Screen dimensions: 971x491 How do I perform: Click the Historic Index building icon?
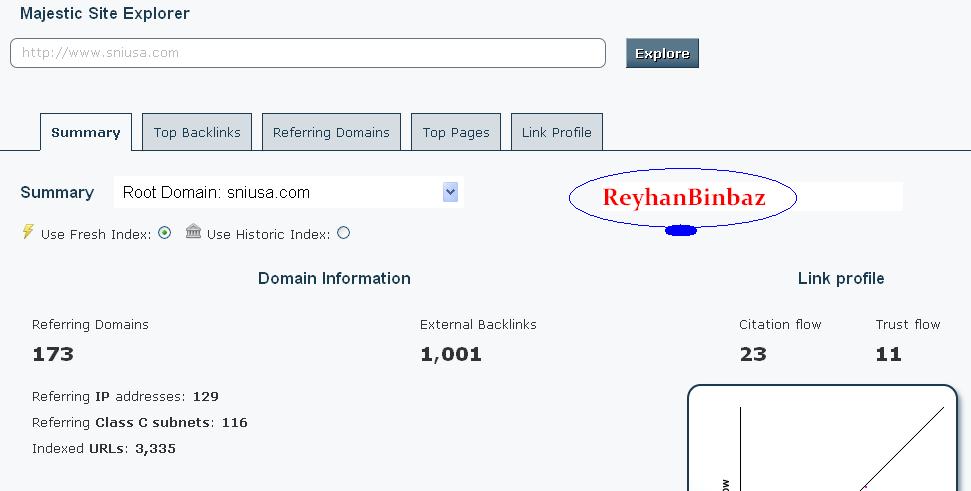(193, 232)
